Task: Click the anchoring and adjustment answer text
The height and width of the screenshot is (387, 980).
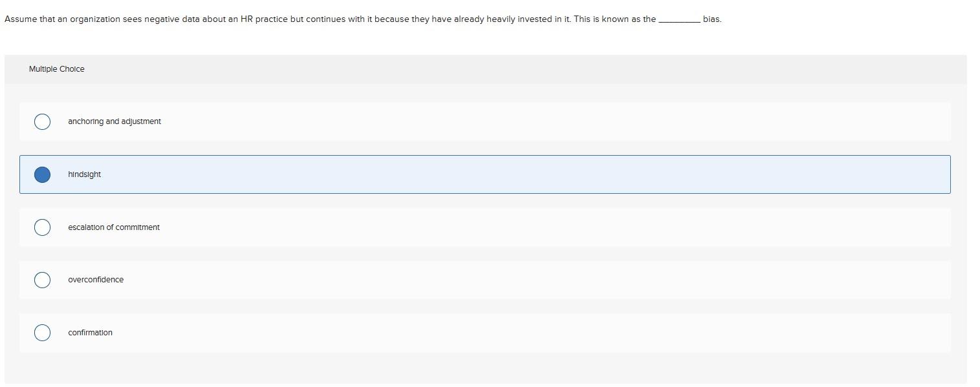Action: [x=114, y=121]
